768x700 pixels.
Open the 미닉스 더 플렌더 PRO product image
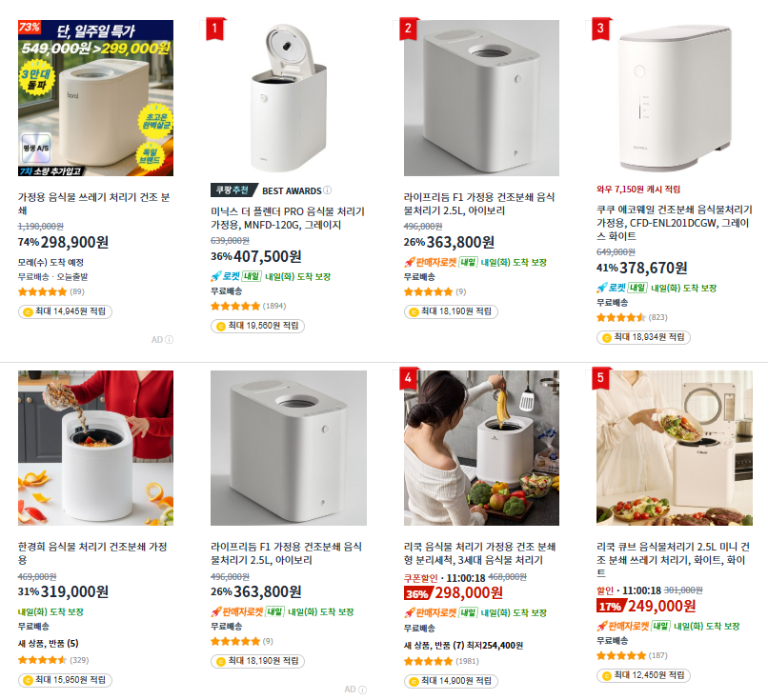point(289,98)
